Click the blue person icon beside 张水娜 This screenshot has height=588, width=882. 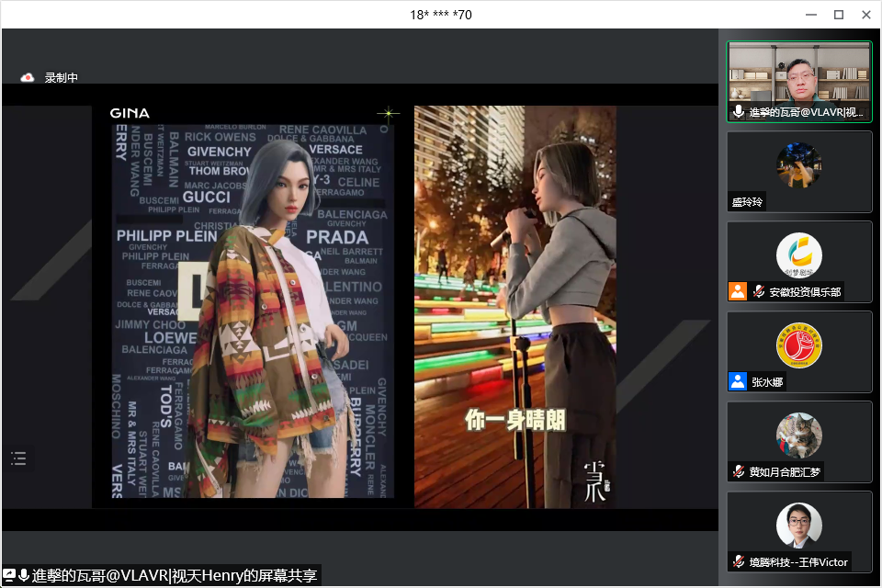738,381
